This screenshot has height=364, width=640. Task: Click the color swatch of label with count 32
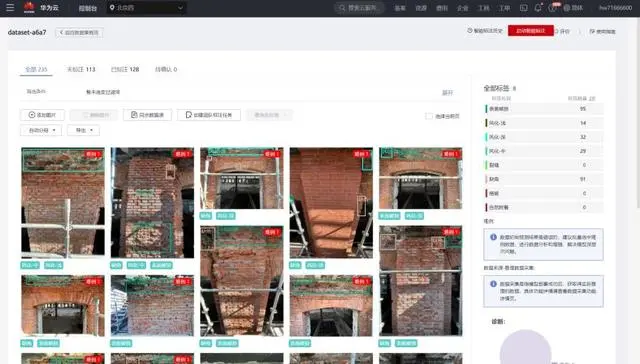pyautogui.click(x=486, y=137)
